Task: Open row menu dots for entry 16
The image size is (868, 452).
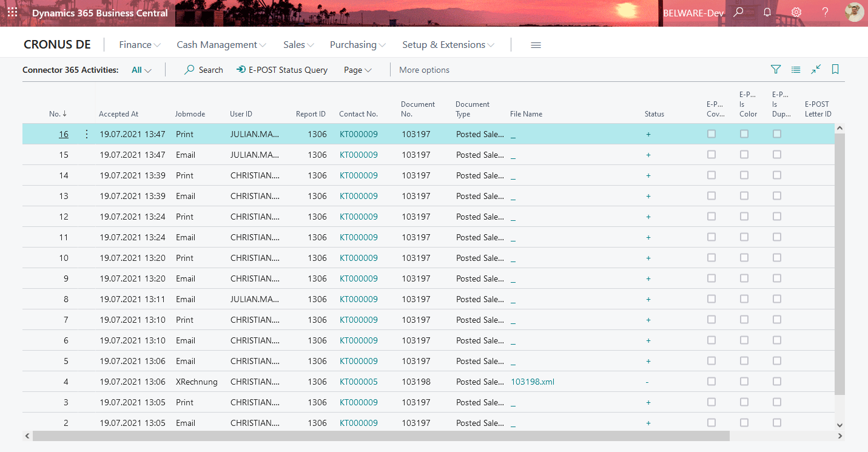Action: click(x=86, y=134)
